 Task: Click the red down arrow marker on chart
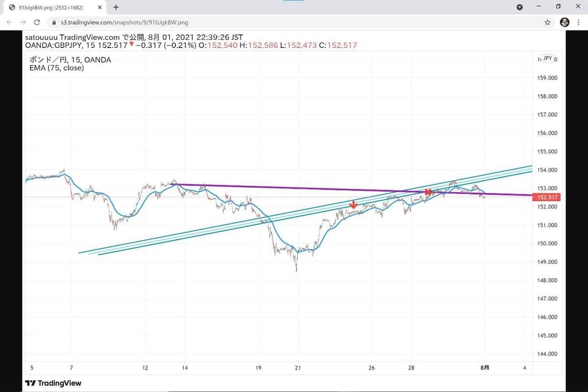click(x=353, y=204)
